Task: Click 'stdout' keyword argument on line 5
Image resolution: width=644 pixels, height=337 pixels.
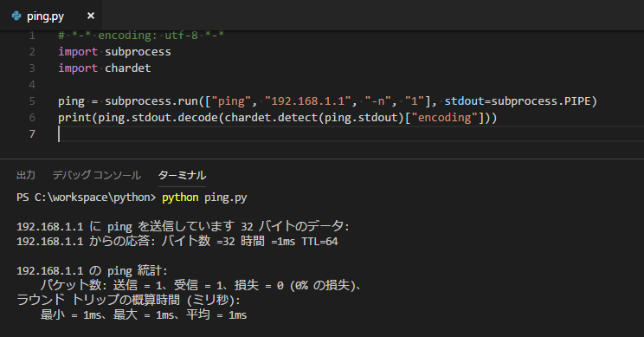Action: click(464, 101)
